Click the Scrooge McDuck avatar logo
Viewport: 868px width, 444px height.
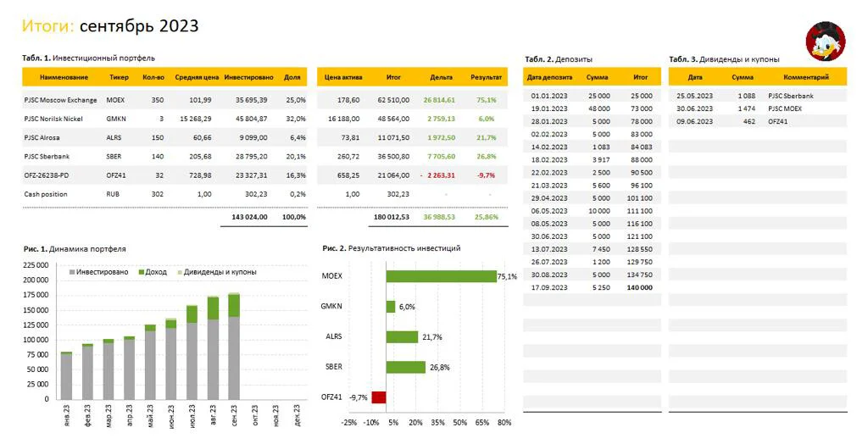pyautogui.click(x=825, y=41)
